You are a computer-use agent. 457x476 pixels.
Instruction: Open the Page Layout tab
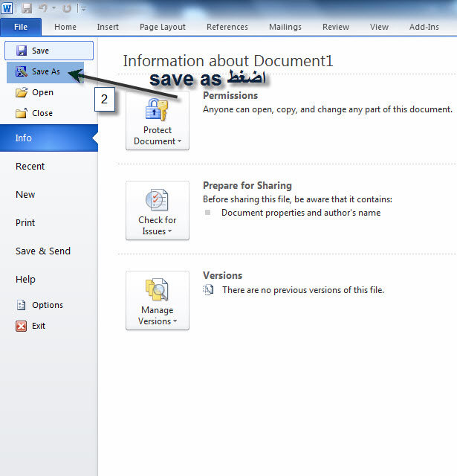point(163,27)
